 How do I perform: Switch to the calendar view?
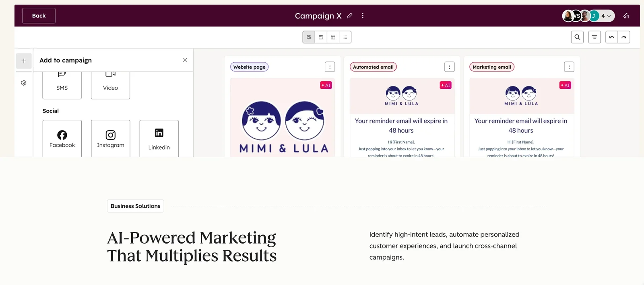point(321,37)
